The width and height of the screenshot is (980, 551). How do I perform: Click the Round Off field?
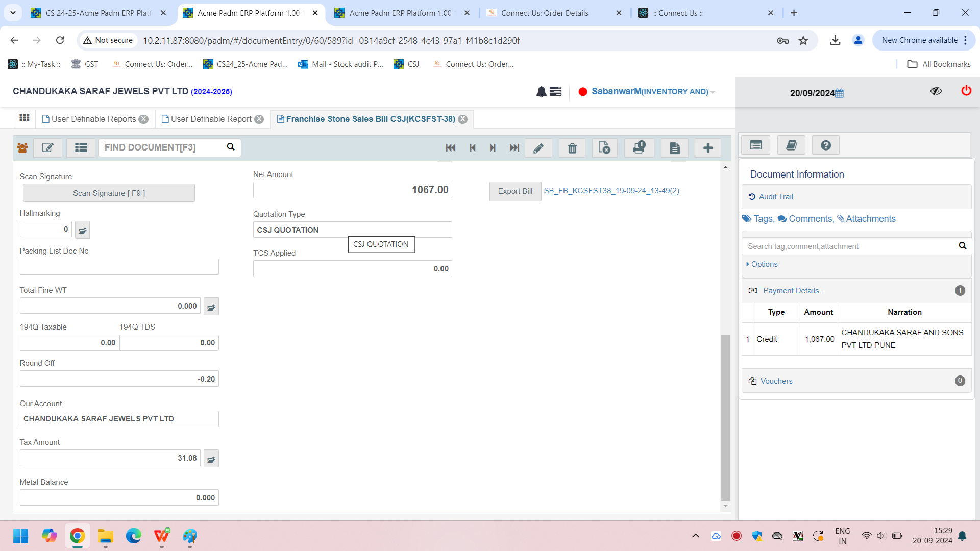coord(119,379)
